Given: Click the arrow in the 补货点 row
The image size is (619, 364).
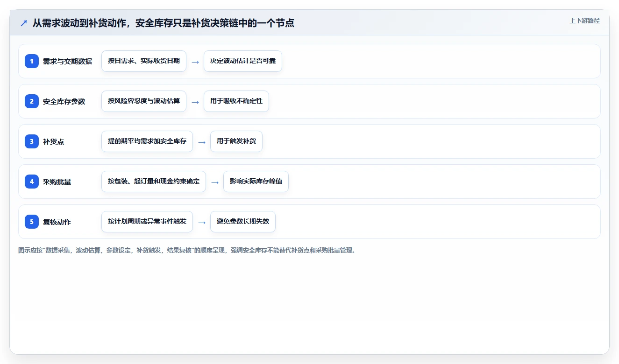Looking at the screenshot, I should (202, 142).
